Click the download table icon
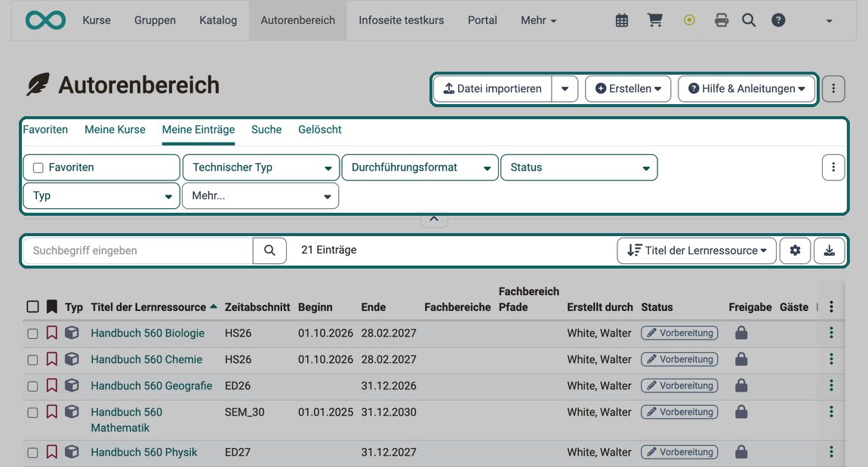The width and height of the screenshot is (868, 467). pyautogui.click(x=830, y=250)
